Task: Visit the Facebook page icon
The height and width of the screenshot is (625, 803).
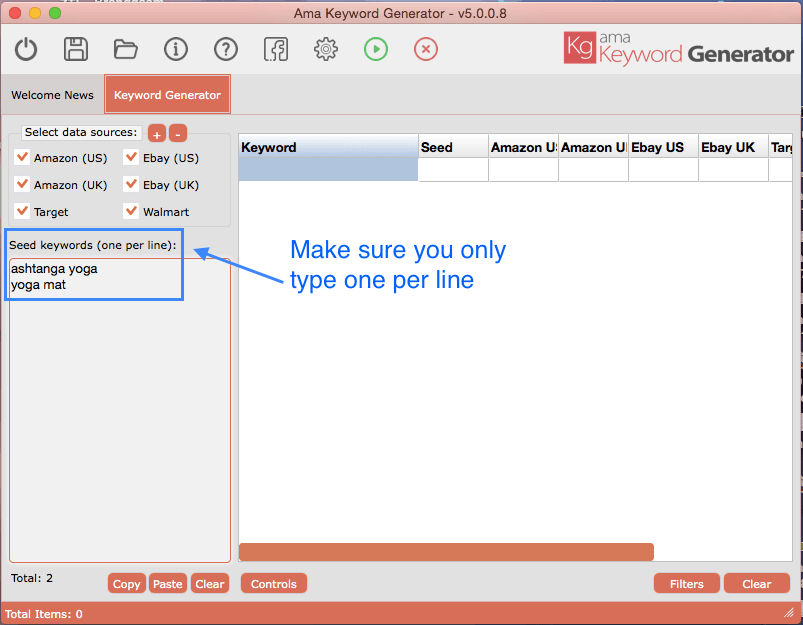Action: [276, 49]
